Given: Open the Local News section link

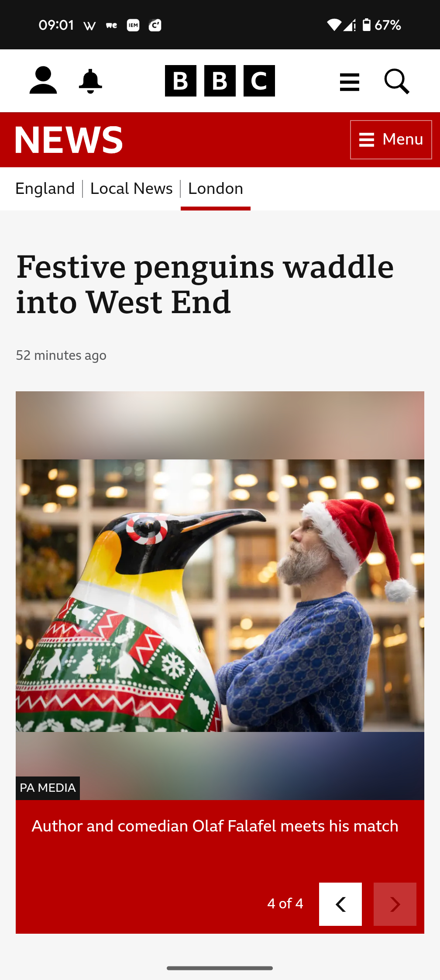Looking at the screenshot, I should pos(131,189).
